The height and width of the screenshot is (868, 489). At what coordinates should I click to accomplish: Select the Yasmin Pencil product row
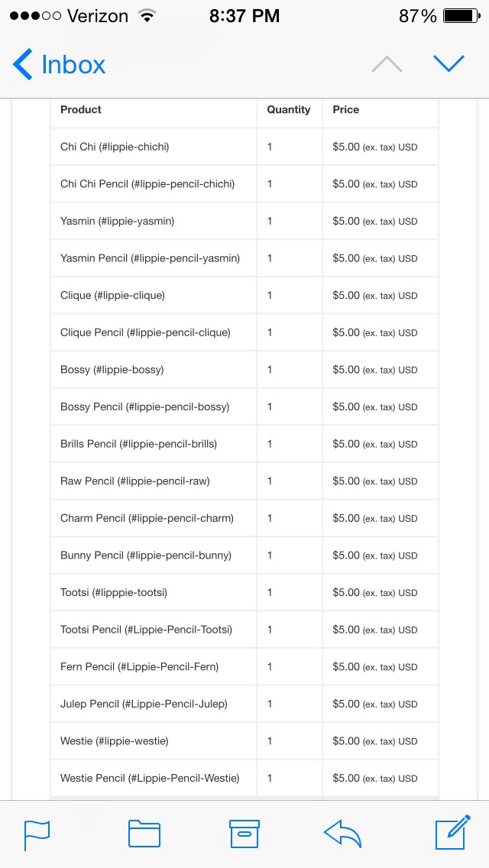pyautogui.click(x=244, y=258)
